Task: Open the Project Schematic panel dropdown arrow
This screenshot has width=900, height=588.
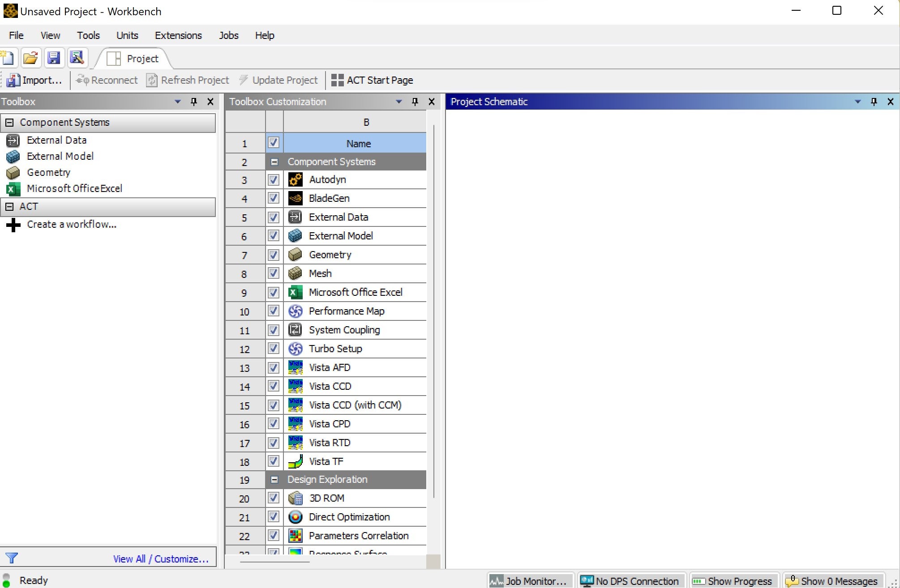Action: (x=857, y=102)
